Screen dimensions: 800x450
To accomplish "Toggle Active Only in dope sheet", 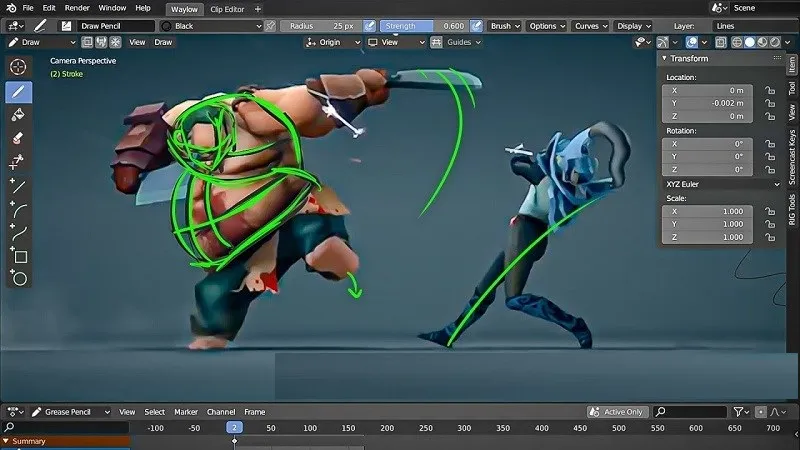I will [x=617, y=412].
